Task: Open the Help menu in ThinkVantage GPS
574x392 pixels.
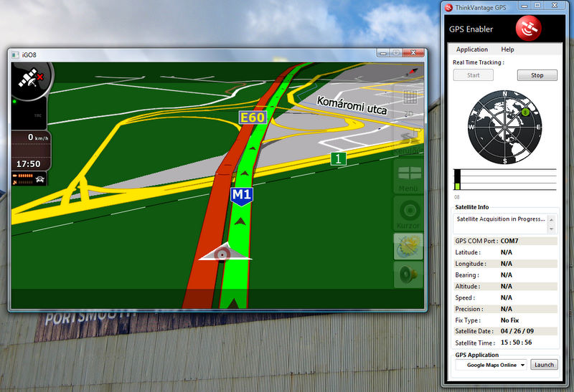Action: click(x=507, y=49)
